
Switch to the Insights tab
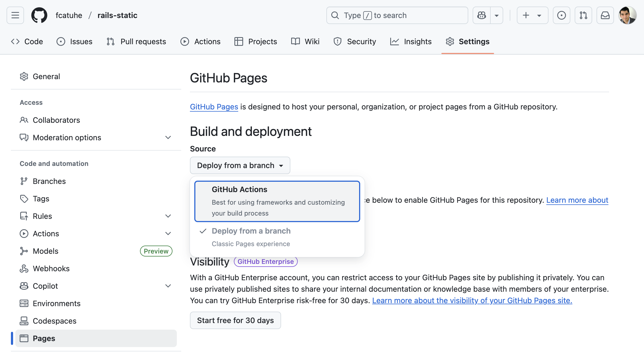(x=411, y=41)
